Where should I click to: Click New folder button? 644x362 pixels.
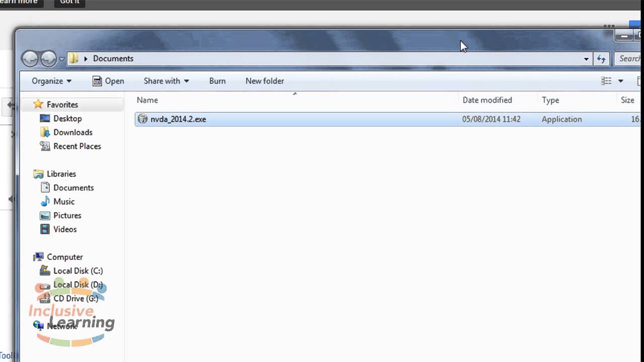tap(265, 81)
